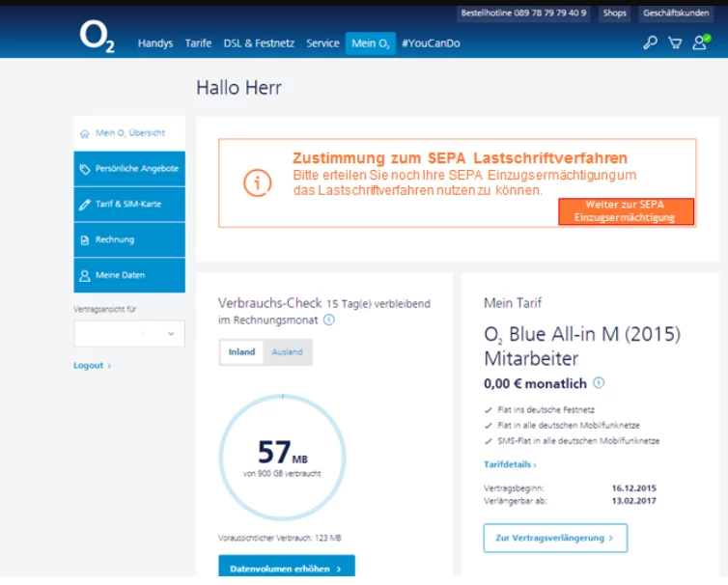Open Rechnung in sidebar
The height and width of the screenshot is (585, 728).
[x=129, y=239]
